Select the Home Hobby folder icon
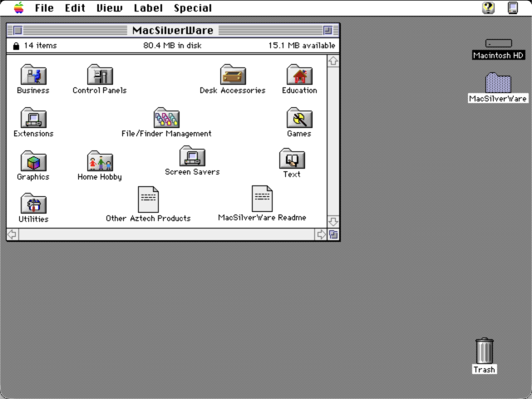 tap(100, 160)
